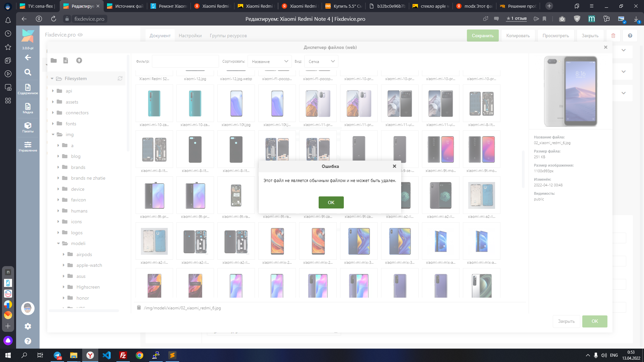Open Visual Studio Code from taskbar

pyautogui.click(x=107, y=355)
